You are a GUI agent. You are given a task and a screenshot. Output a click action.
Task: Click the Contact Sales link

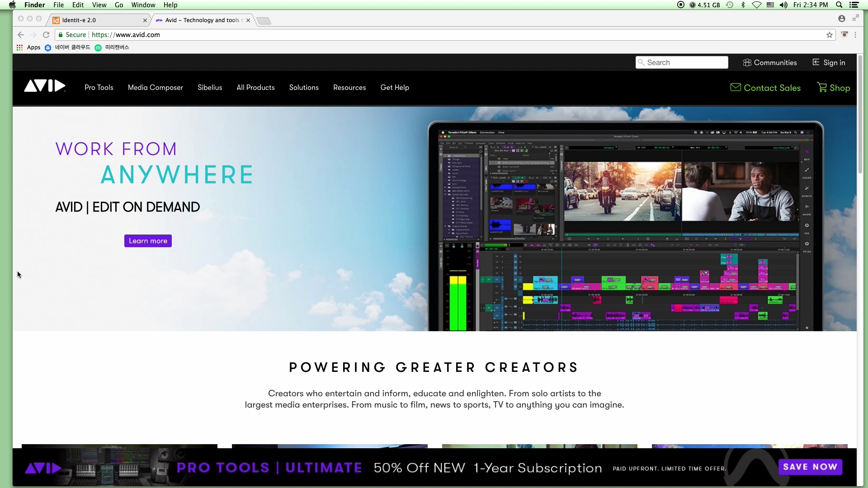pyautogui.click(x=765, y=88)
